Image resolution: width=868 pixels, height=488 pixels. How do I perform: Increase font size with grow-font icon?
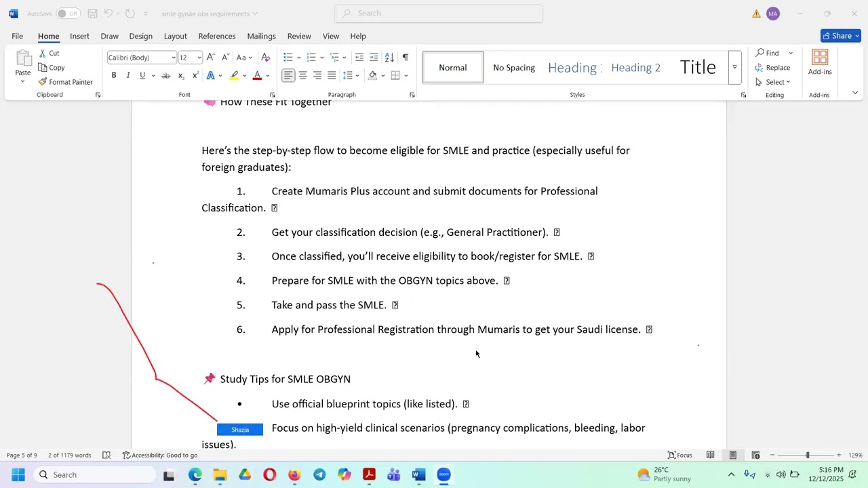point(211,58)
